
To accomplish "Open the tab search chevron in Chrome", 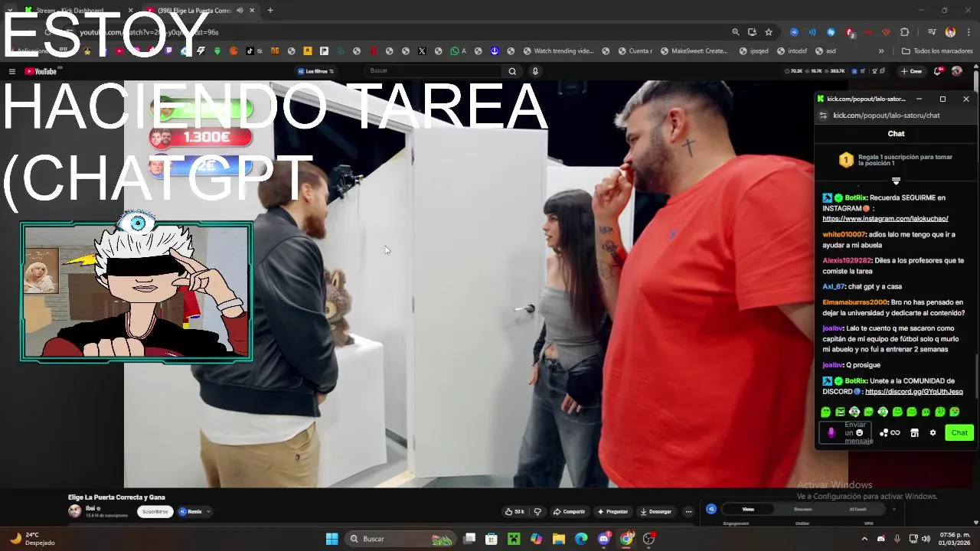I will point(9,11).
